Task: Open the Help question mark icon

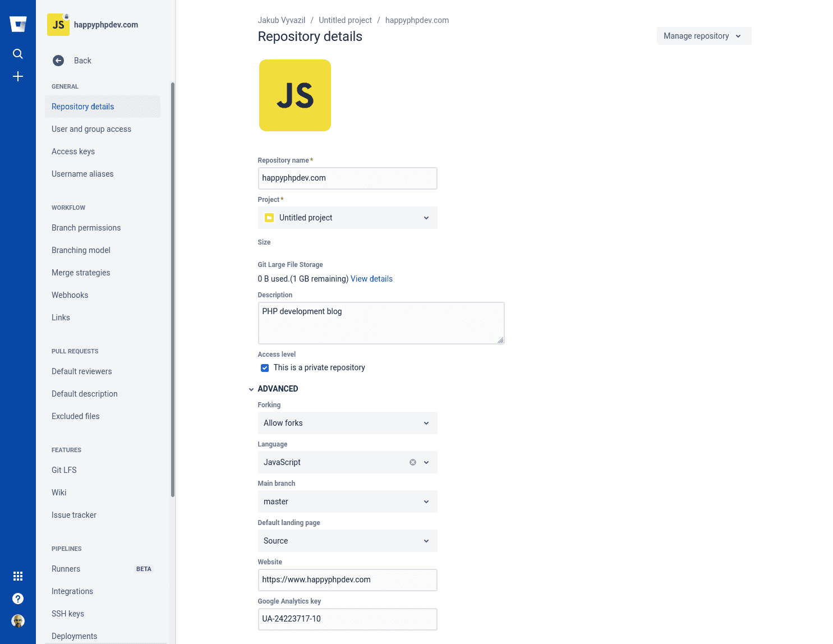Action: tap(18, 599)
